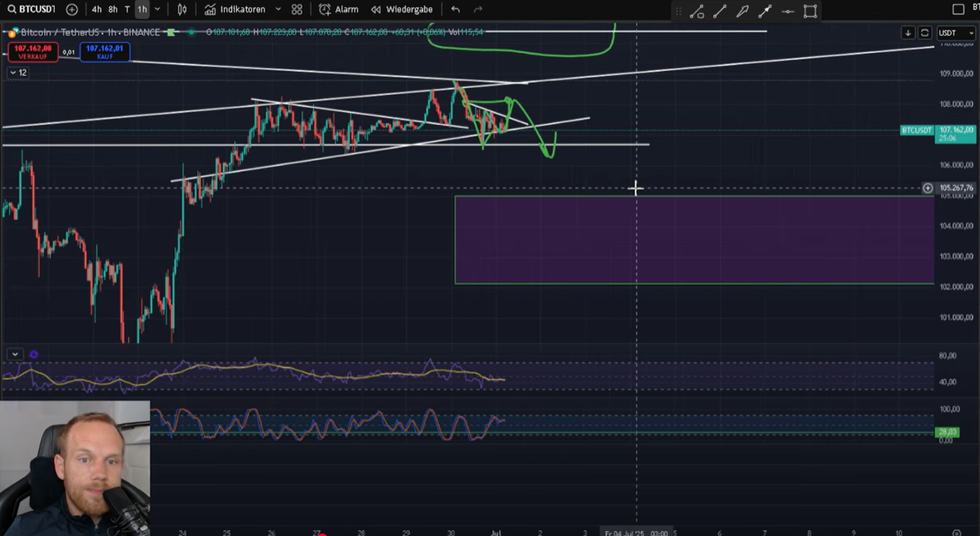Viewport: 980px width, 536px height.
Task: Open the USDT currency dropdown
Action: tap(956, 32)
